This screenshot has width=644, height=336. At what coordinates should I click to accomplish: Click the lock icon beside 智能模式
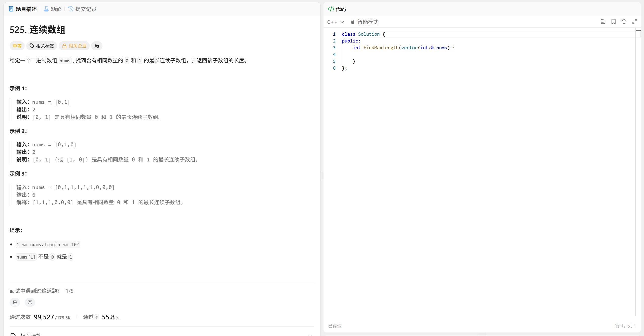click(352, 22)
